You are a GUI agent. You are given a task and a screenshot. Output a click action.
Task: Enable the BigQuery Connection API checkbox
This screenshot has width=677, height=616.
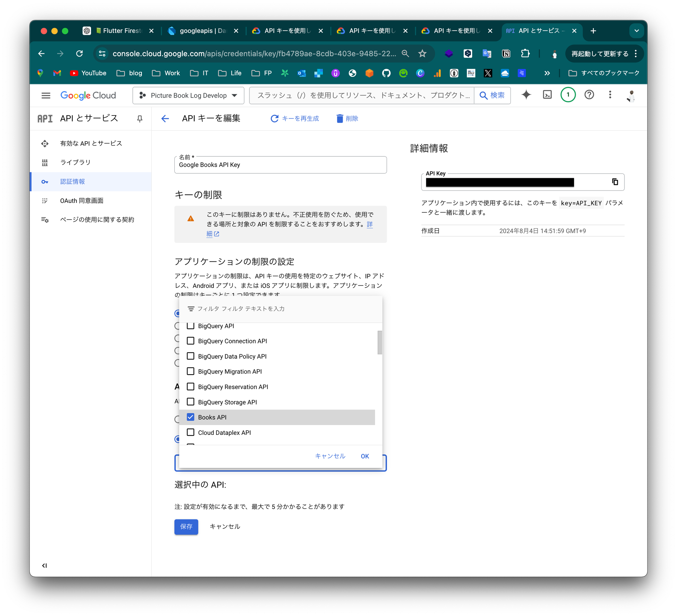click(191, 341)
